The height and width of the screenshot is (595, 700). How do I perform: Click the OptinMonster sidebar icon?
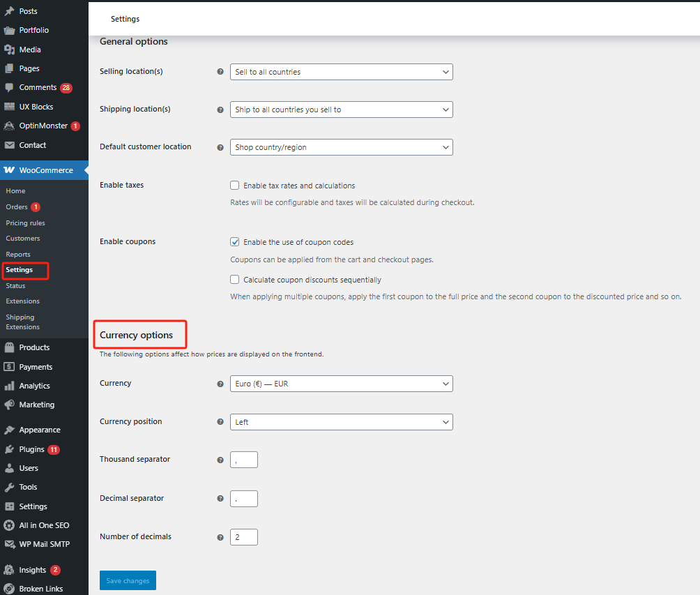(9, 126)
